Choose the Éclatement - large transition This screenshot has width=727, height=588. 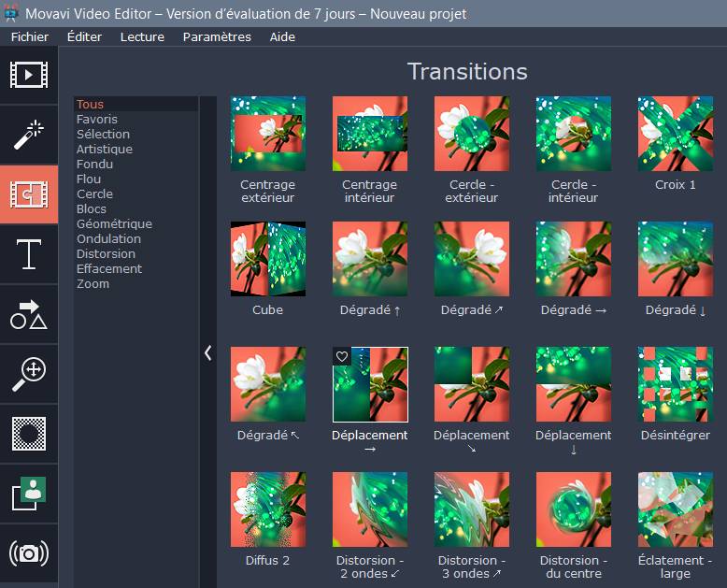(x=676, y=509)
